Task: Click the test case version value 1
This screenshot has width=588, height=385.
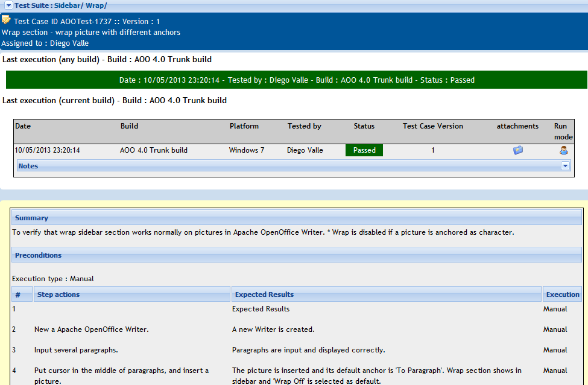Action: pyautogui.click(x=433, y=150)
